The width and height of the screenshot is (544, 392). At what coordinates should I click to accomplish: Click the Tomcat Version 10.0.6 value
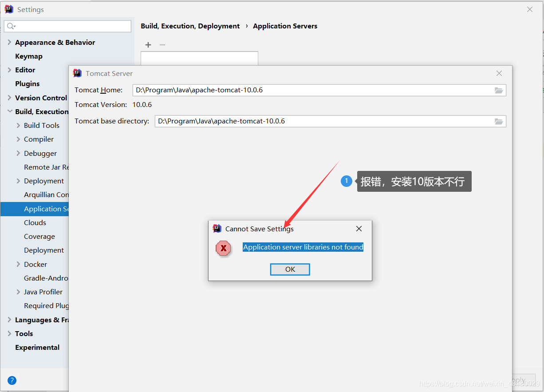(142, 104)
